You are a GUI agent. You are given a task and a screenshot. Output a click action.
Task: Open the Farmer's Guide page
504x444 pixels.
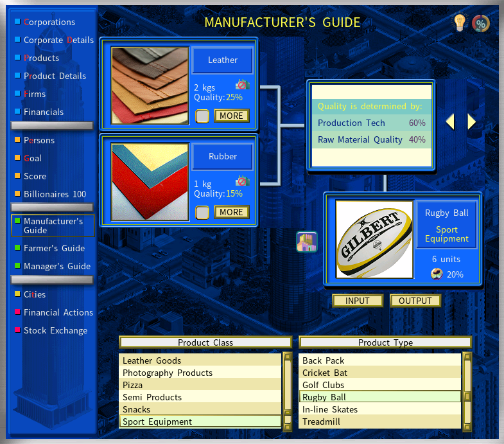(x=54, y=248)
